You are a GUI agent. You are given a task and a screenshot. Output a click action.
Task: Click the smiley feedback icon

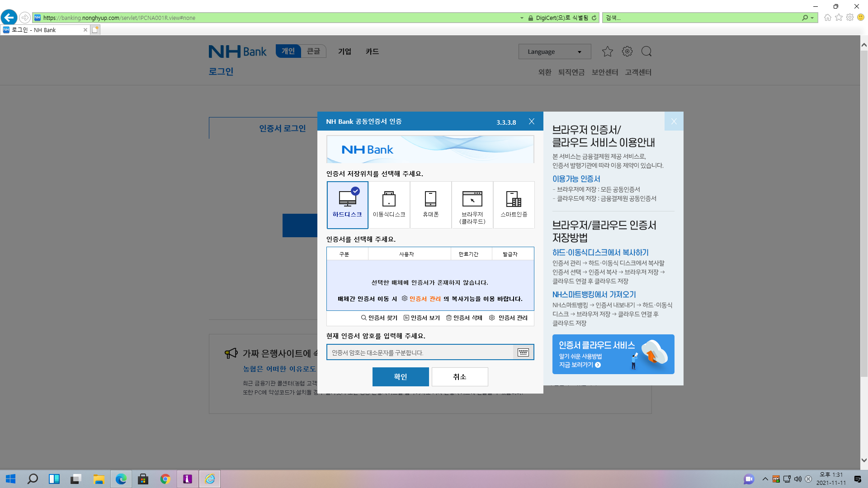[861, 17]
